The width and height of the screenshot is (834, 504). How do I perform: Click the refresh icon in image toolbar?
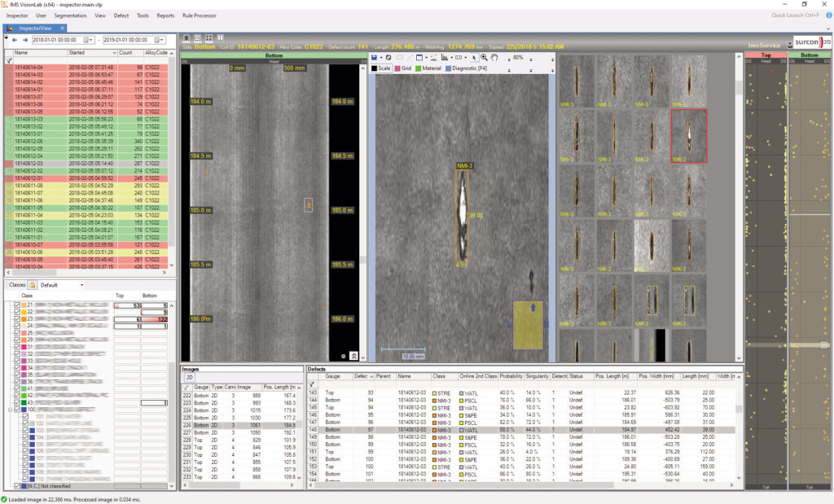pos(388,58)
